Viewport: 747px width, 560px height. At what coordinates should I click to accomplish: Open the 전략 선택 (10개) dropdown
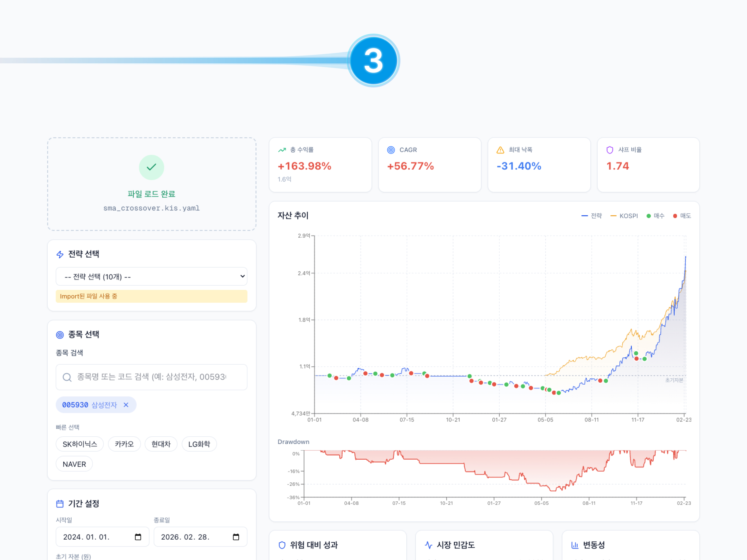pyautogui.click(x=151, y=276)
